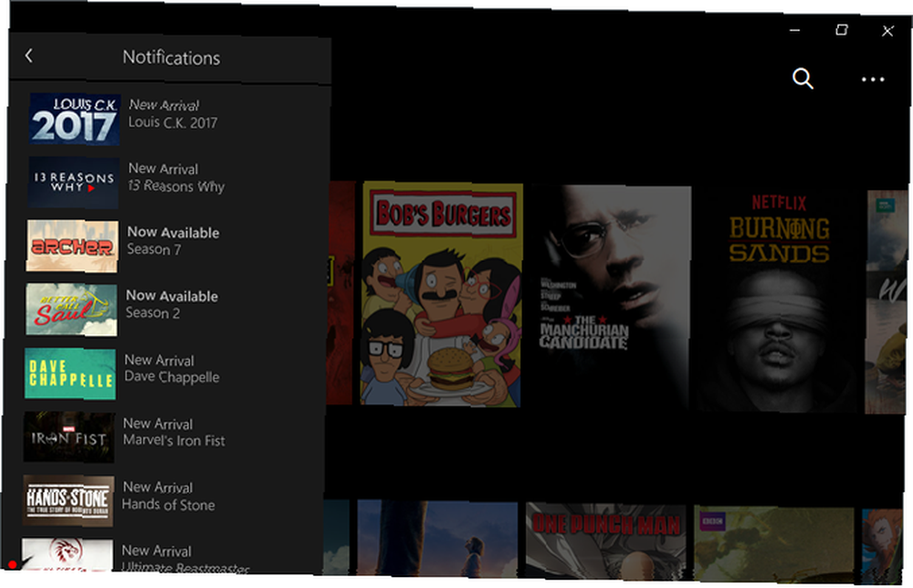
Task: Open Archer notification thumbnail
Action: pyautogui.click(x=72, y=246)
